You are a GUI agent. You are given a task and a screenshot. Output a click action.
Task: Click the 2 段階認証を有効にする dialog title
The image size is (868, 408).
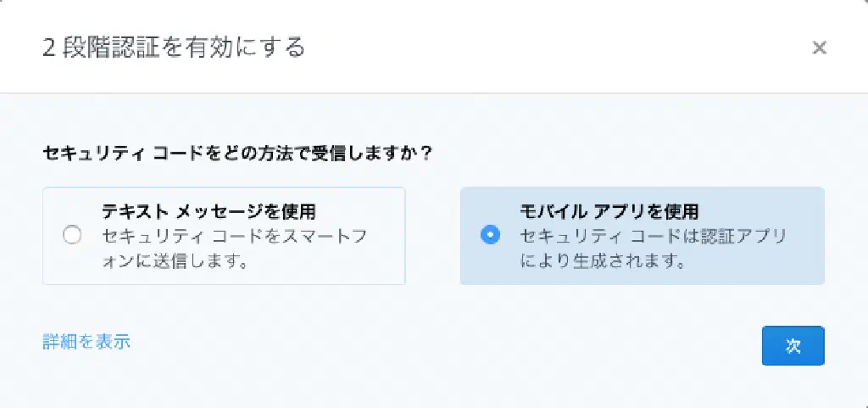coord(174,48)
